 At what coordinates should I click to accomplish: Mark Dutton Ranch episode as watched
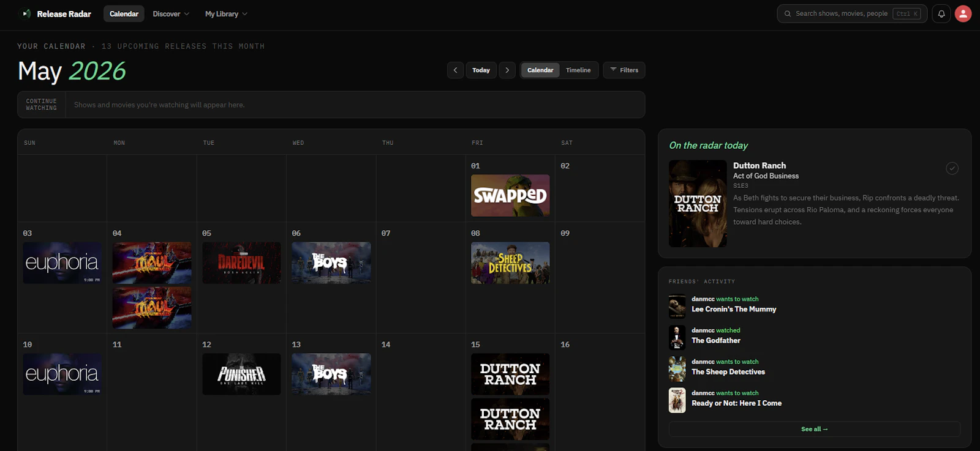pyautogui.click(x=952, y=168)
